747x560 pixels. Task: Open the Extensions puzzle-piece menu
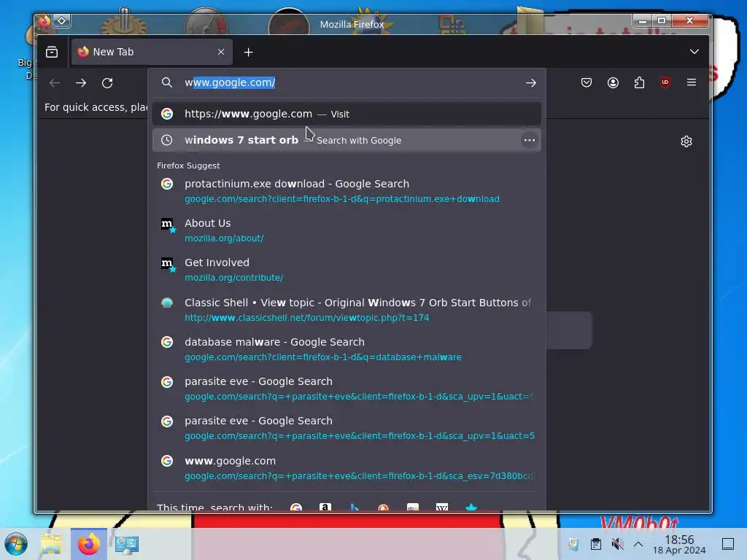point(639,82)
